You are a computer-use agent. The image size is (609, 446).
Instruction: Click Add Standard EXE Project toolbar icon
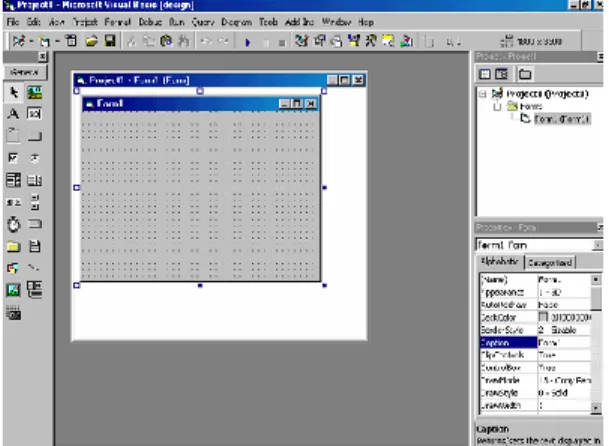[18, 41]
